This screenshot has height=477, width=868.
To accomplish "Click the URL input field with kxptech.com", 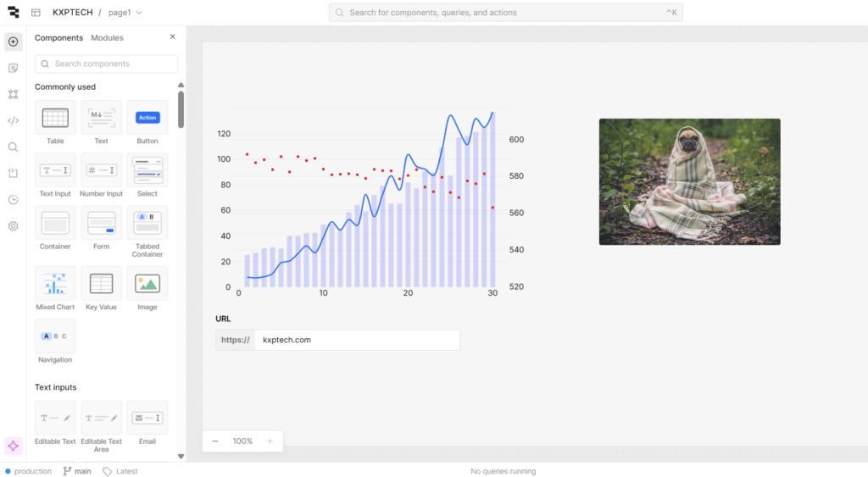I will 356,340.
